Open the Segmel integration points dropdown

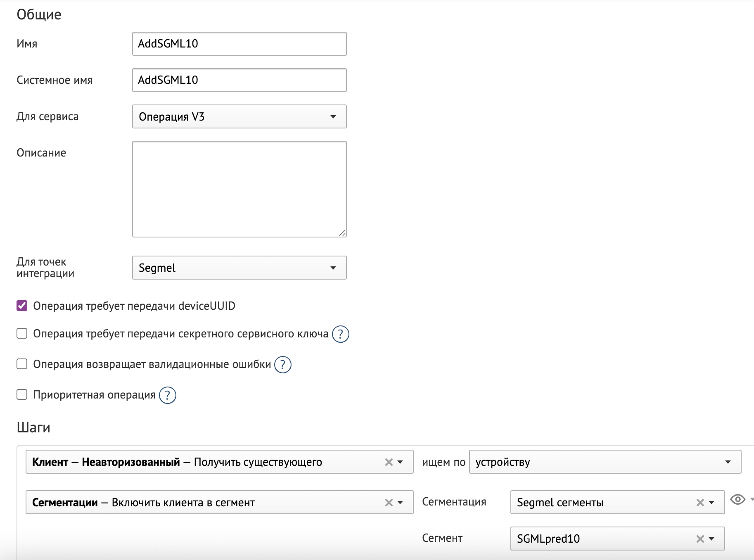tap(239, 268)
